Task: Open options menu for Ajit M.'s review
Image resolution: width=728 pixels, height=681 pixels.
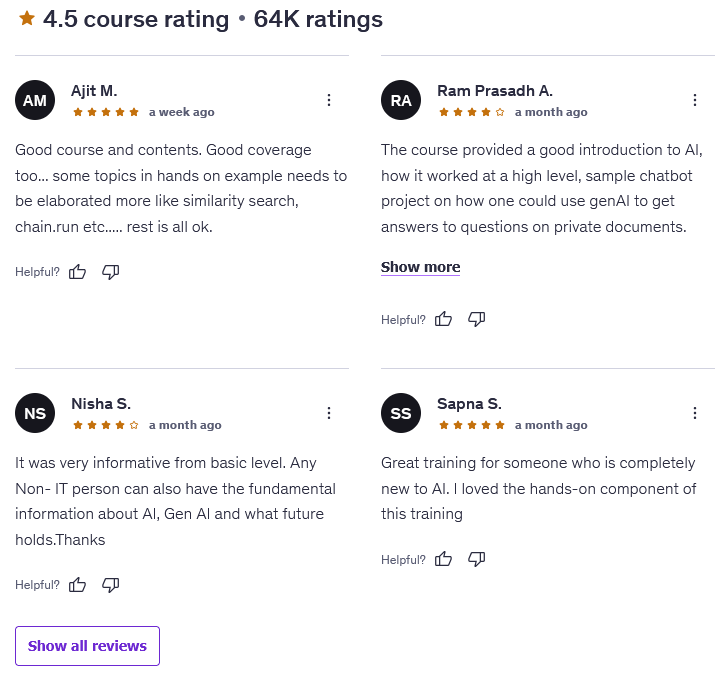Action: click(329, 100)
